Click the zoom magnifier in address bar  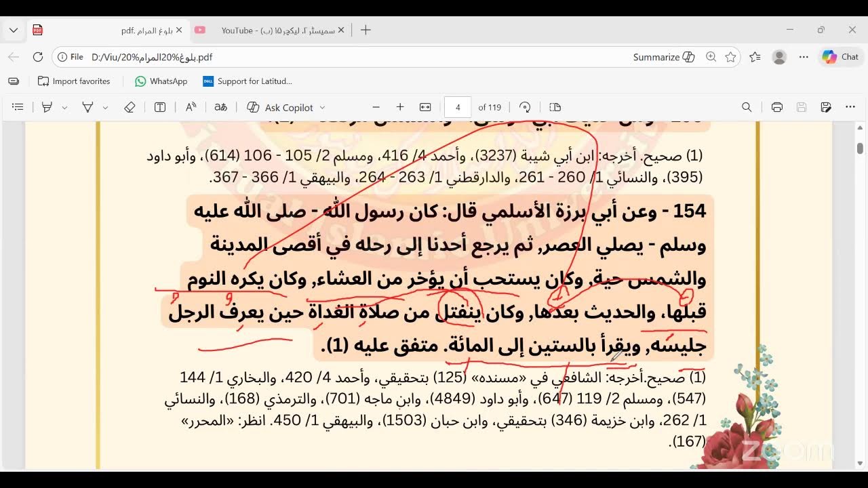click(711, 57)
